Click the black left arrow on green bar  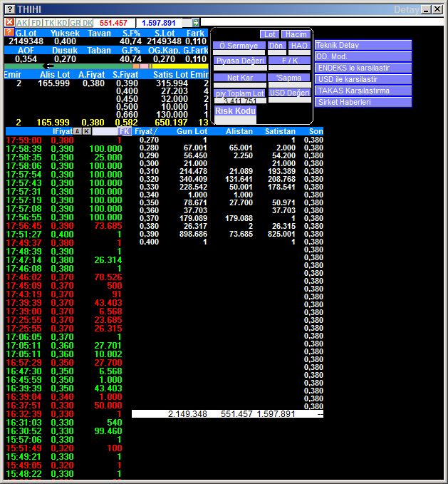pyautogui.click(x=48, y=66)
